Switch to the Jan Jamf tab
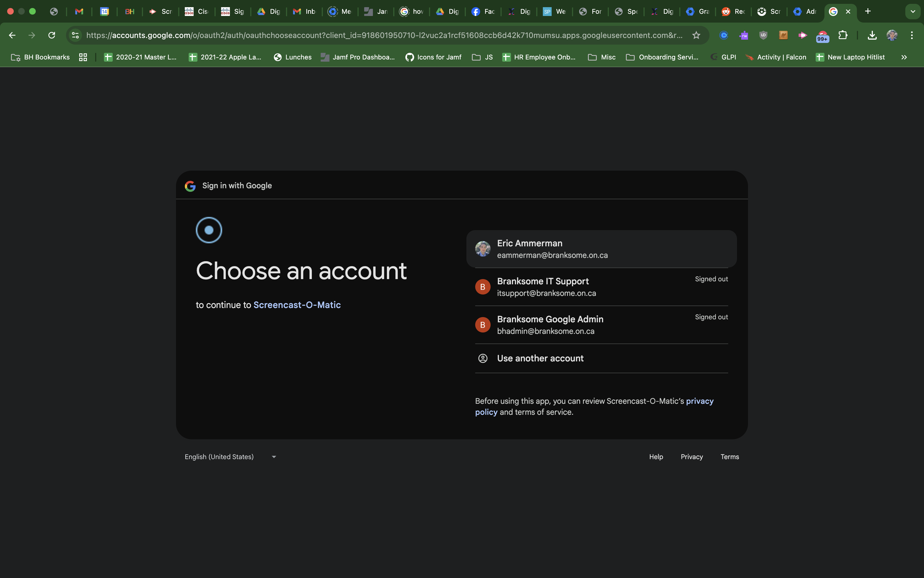Image resolution: width=924 pixels, height=578 pixels. 376,12
